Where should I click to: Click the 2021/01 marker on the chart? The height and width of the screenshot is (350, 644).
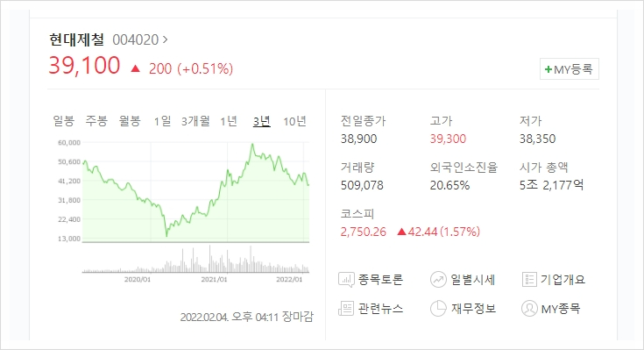tap(214, 279)
